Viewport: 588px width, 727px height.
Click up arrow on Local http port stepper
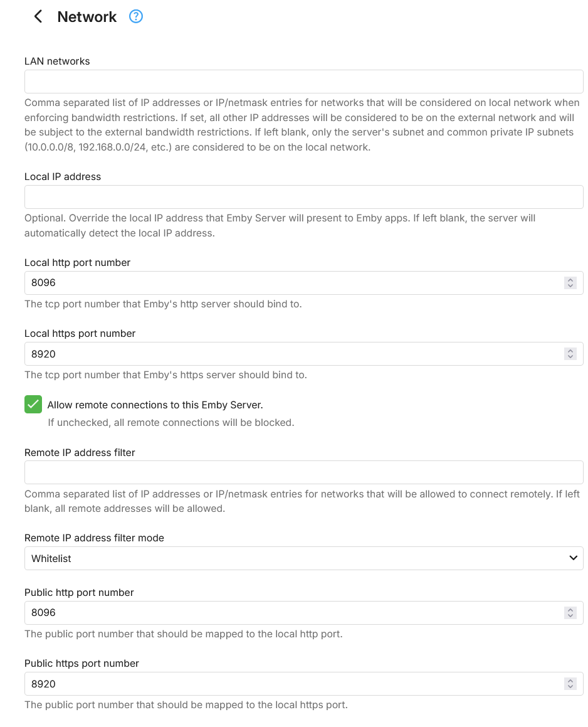[570, 280]
